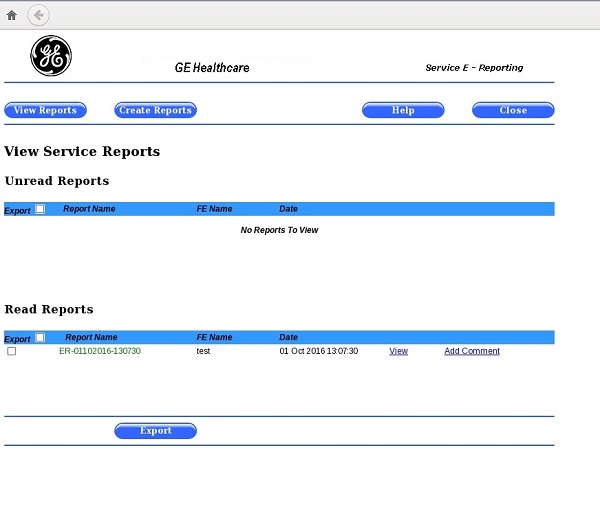Open the View Reports page
Image resolution: width=600 pixels, height=525 pixels.
point(45,110)
